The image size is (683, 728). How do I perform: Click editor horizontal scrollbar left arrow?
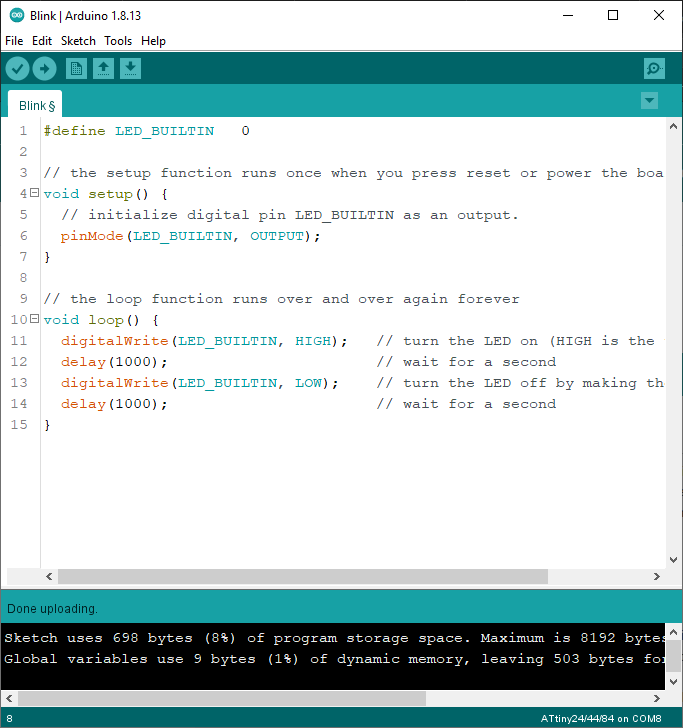pyautogui.click(x=49, y=577)
